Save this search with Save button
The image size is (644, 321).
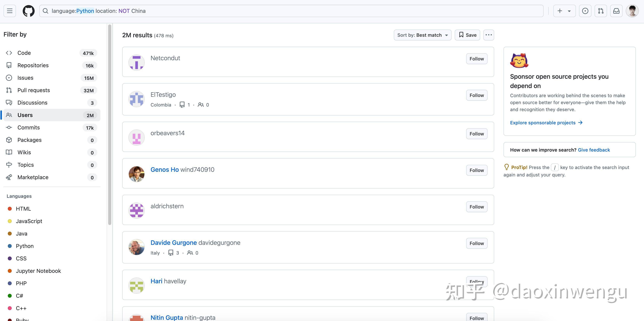pyautogui.click(x=467, y=35)
